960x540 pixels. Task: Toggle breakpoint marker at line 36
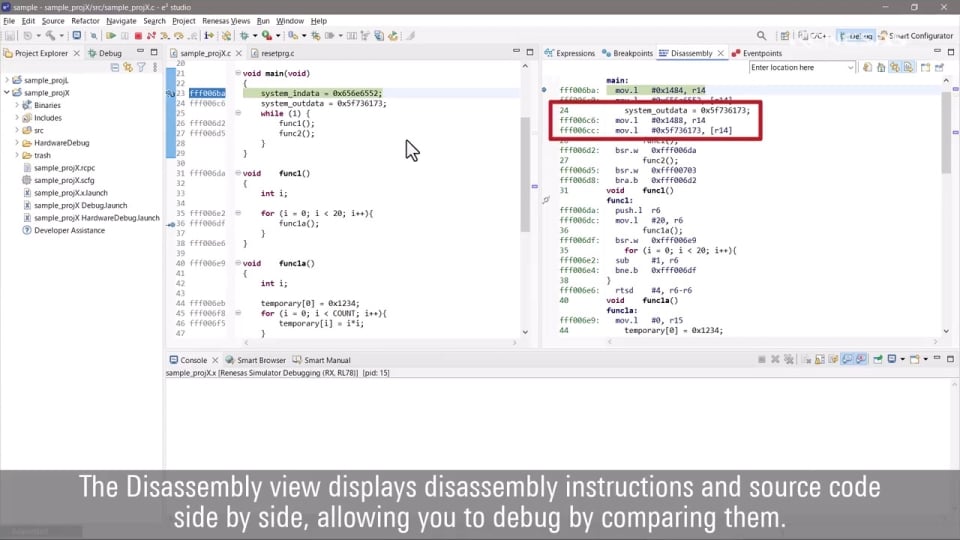click(x=171, y=223)
